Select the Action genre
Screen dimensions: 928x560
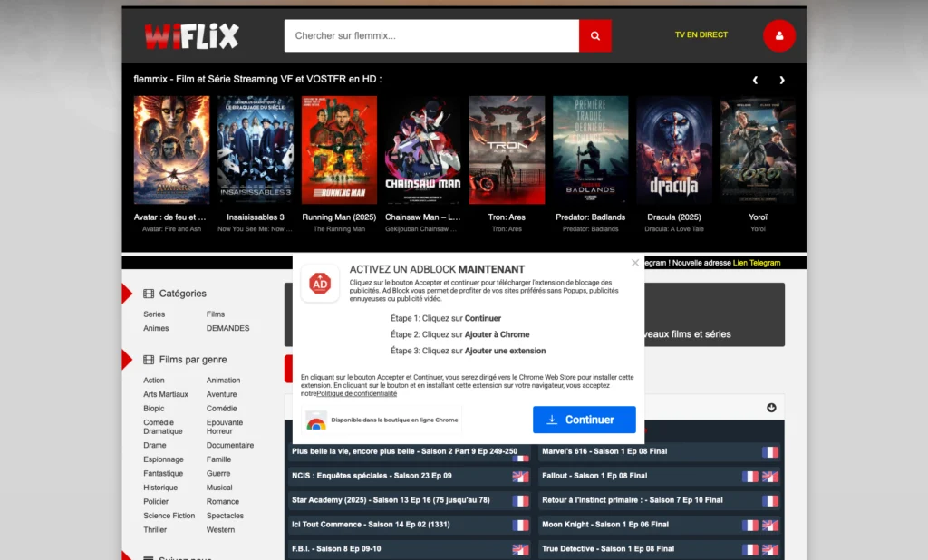[x=154, y=381]
